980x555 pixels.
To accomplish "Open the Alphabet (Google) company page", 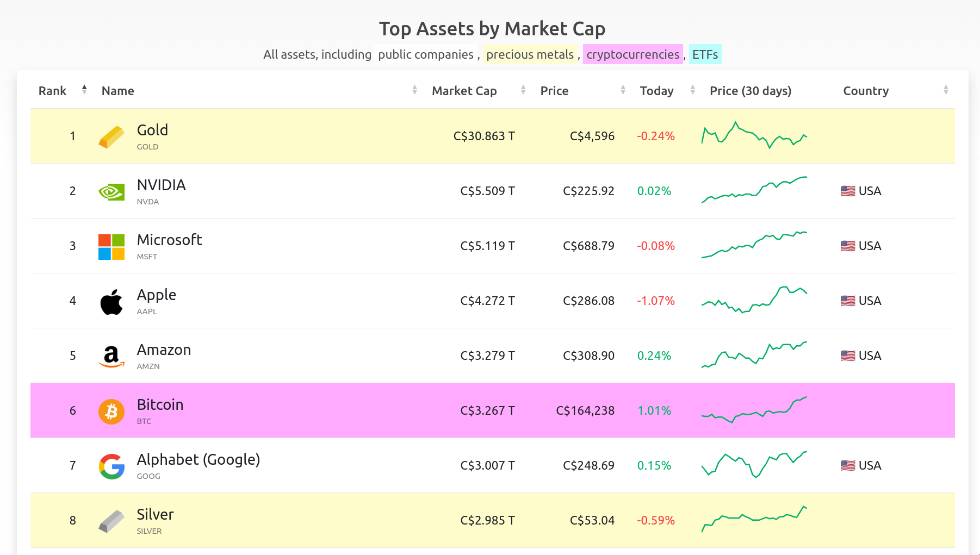I will (199, 460).
